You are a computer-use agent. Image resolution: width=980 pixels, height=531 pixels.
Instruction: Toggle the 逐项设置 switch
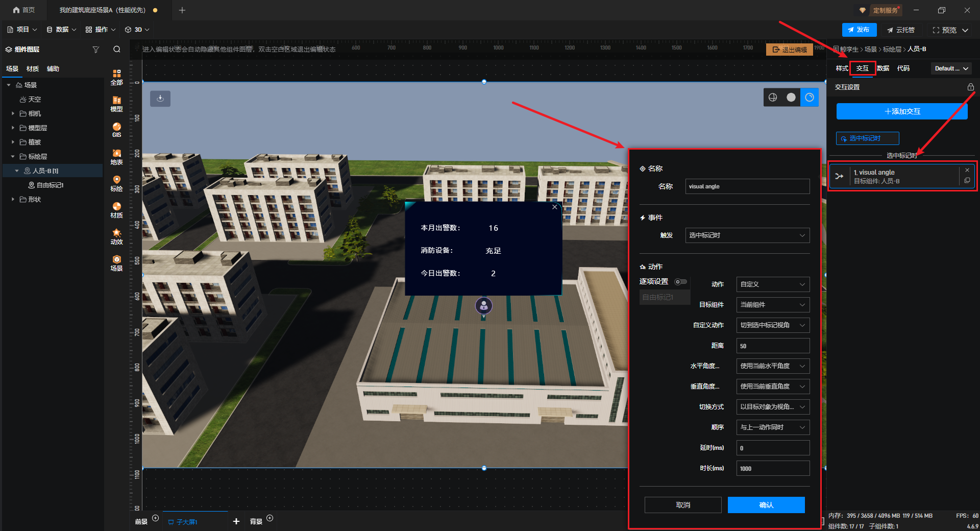(680, 282)
